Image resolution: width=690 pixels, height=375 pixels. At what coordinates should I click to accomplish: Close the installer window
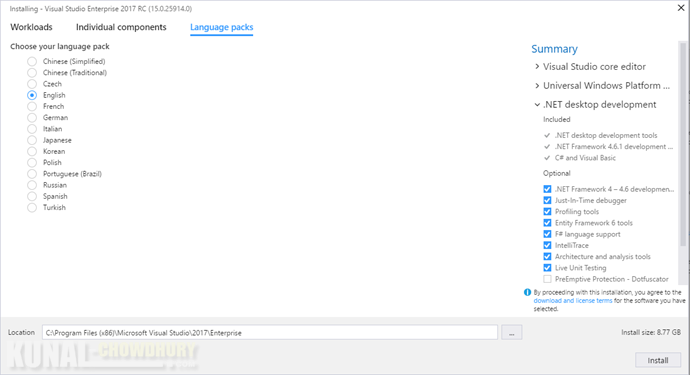click(x=680, y=8)
